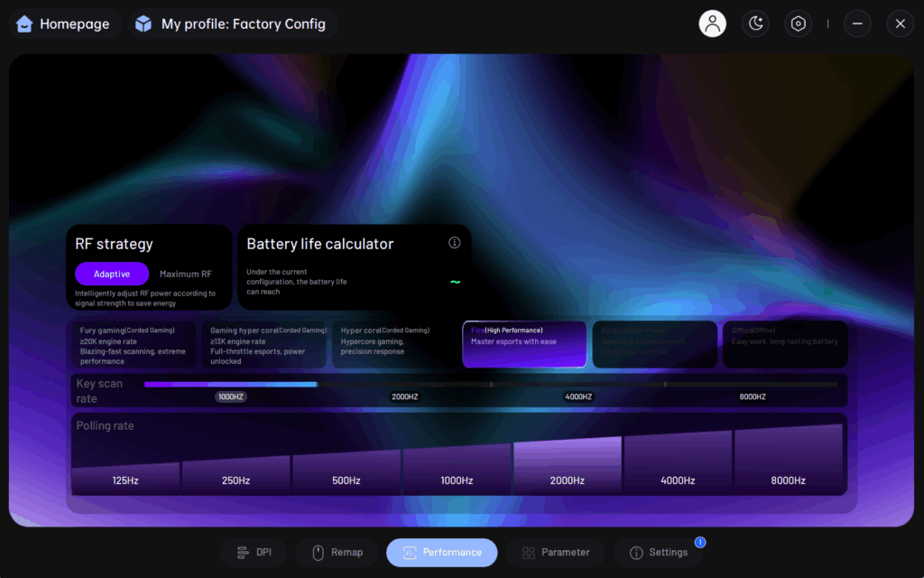
Task: Open the hexagon settings icon
Action: [799, 23]
